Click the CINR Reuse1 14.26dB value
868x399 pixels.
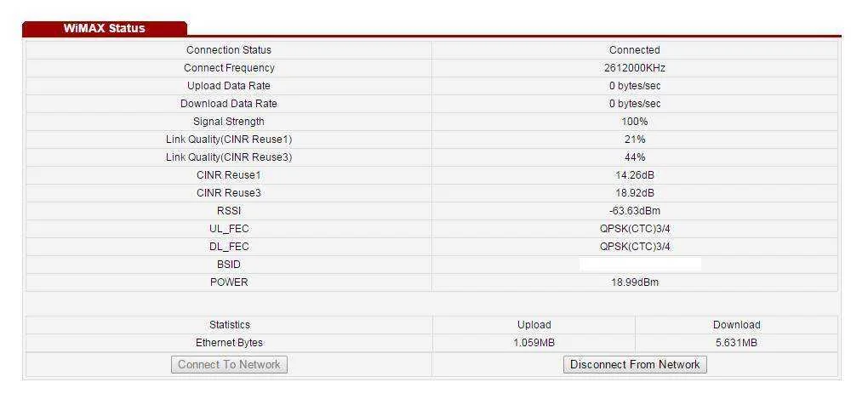(x=634, y=175)
